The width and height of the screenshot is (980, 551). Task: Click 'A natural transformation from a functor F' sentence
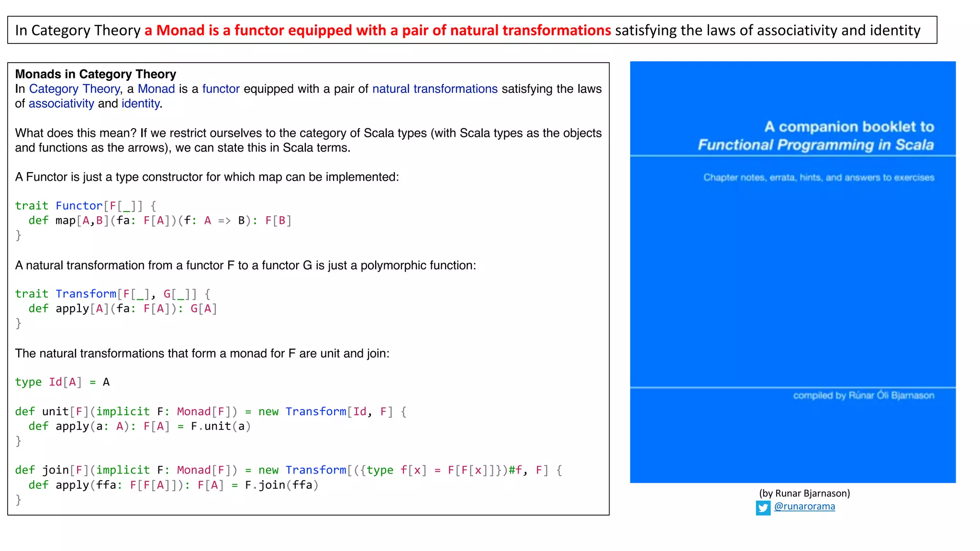(x=245, y=265)
